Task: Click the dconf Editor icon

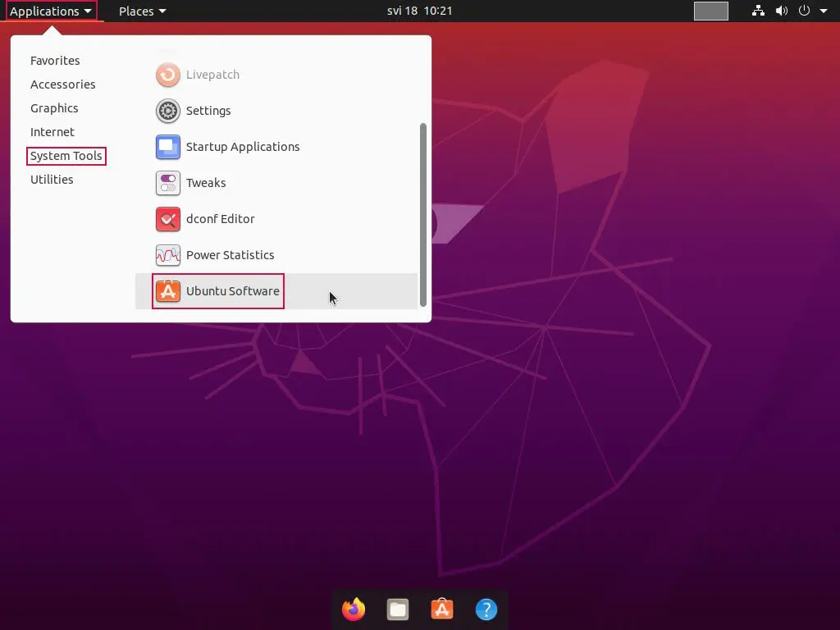Action: click(x=167, y=218)
